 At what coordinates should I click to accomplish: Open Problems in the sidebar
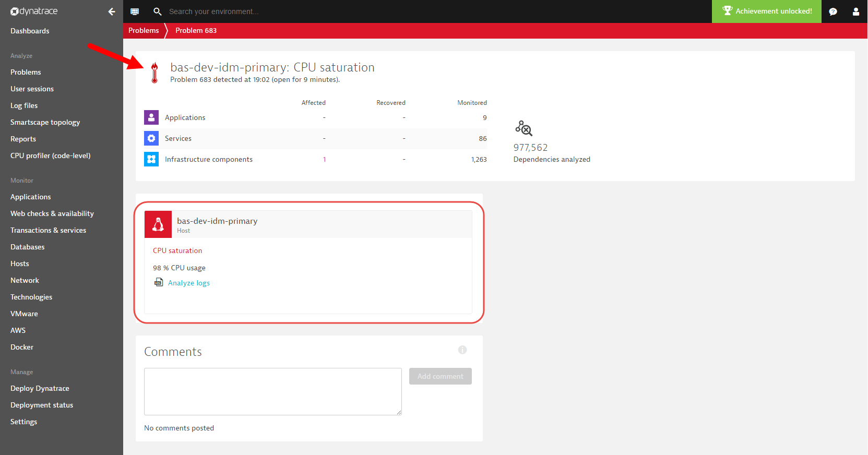[26, 72]
